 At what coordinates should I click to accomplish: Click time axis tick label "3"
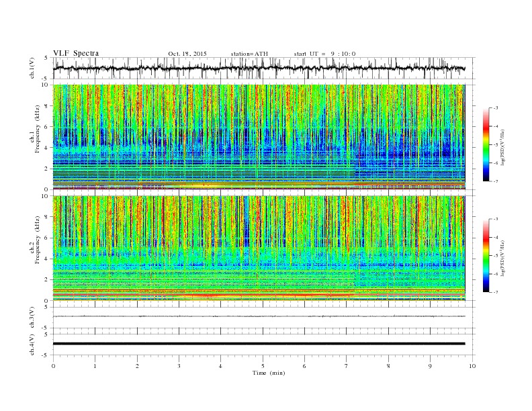(x=179, y=366)
